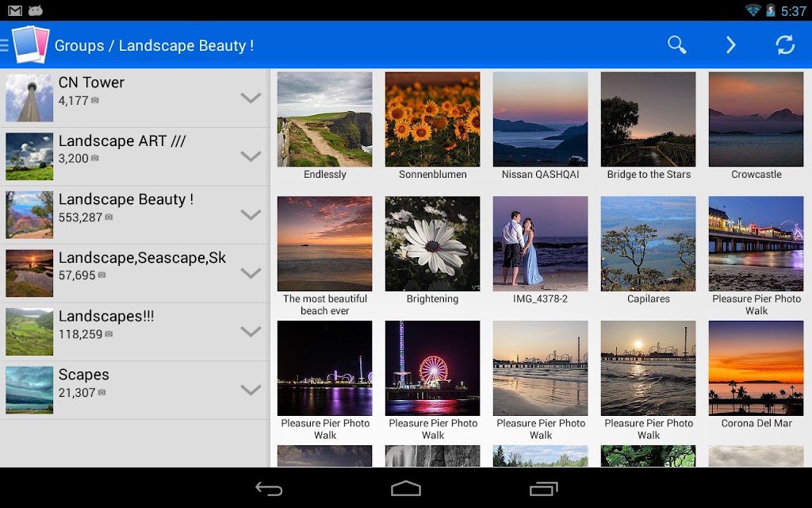Open the Sonnenblumen sunflower photo
Screen dimensions: 812x508
tap(432, 119)
